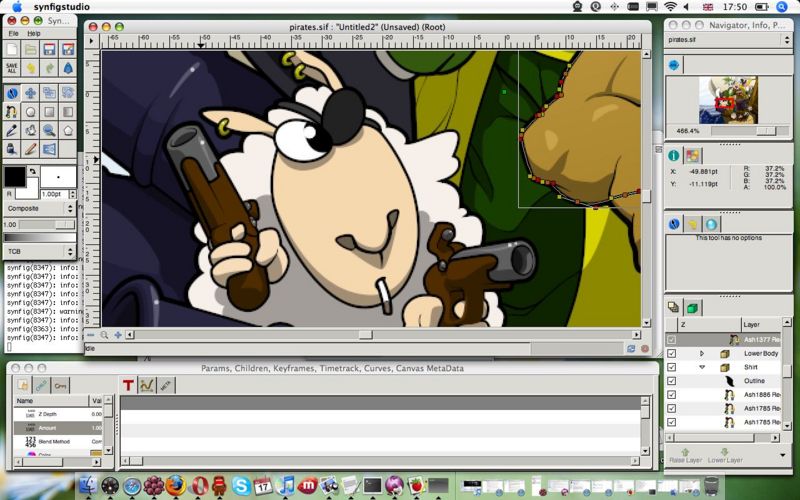The width and height of the screenshot is (800, 500).
Task: Open canvas menu arrow at ruler corner
Action: point(91,41)
